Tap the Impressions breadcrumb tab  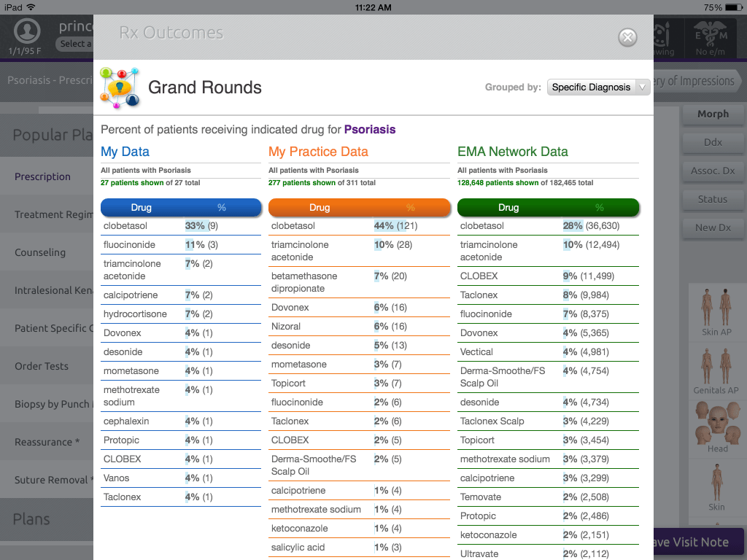tap(697, 81)
